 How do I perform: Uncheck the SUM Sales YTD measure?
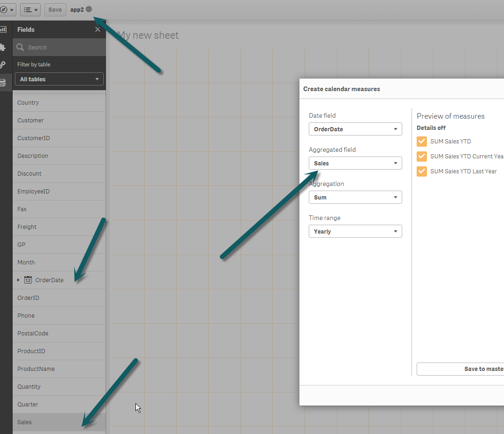point(422,142)
